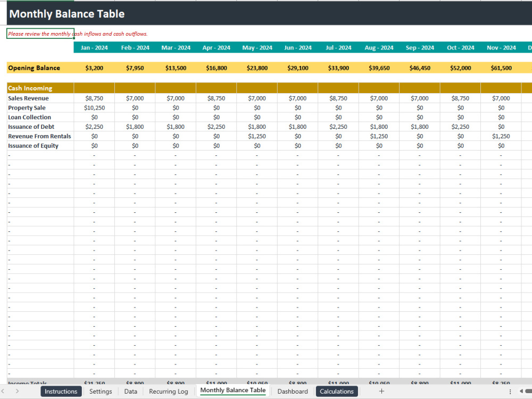Select the Issuance of Equity row label

point(40,146)
